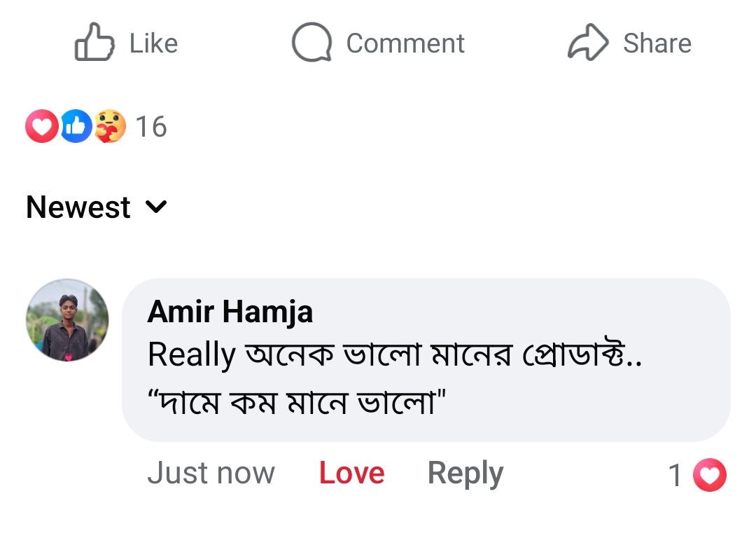Click the Comment text label

(x=405, y=43)
